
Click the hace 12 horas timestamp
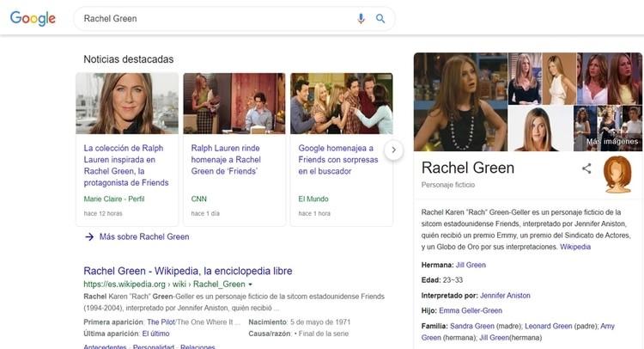pos(103,214)
